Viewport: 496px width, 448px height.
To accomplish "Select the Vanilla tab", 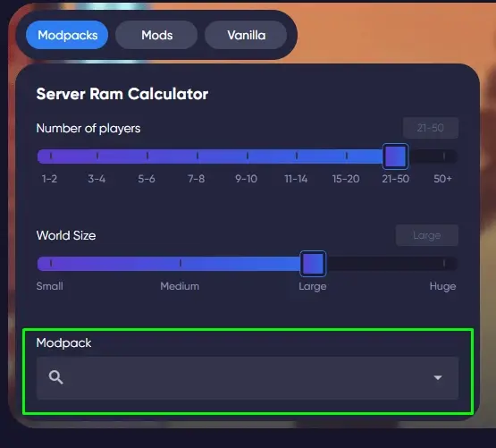I will click(x=246, y=35).
